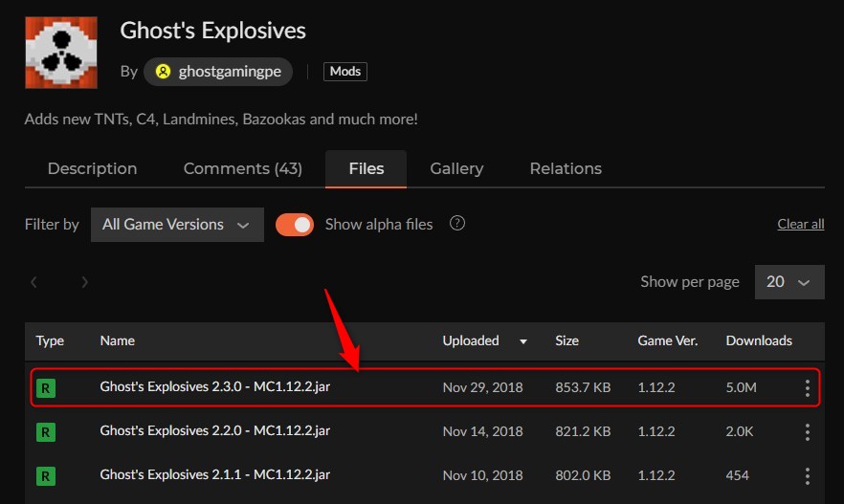Click the Mods category tag
Viewport: 844px width, 504px height.
point(345,72)
